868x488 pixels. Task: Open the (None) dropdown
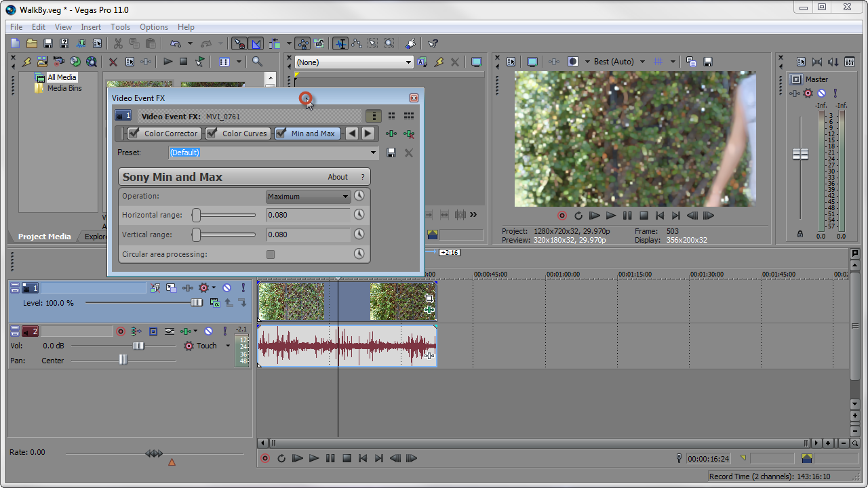(x=354, y=62)
